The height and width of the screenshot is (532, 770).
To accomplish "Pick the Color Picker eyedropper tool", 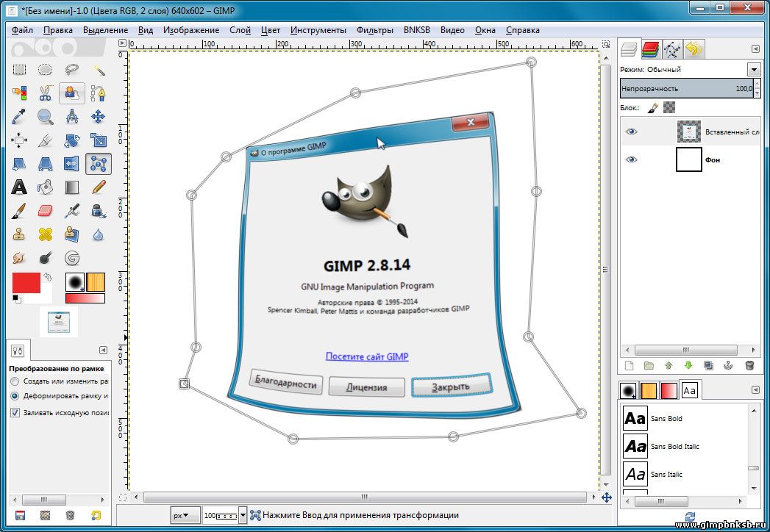I will (x=19, y=117).
